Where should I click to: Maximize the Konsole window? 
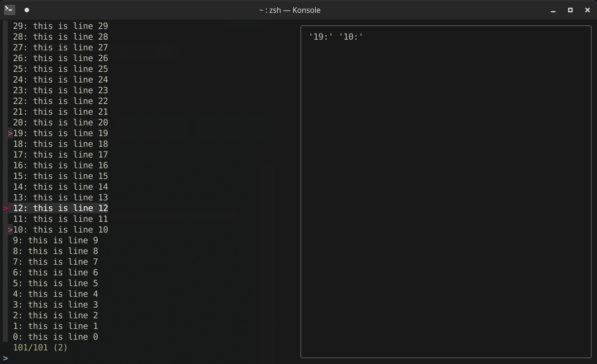570,10
